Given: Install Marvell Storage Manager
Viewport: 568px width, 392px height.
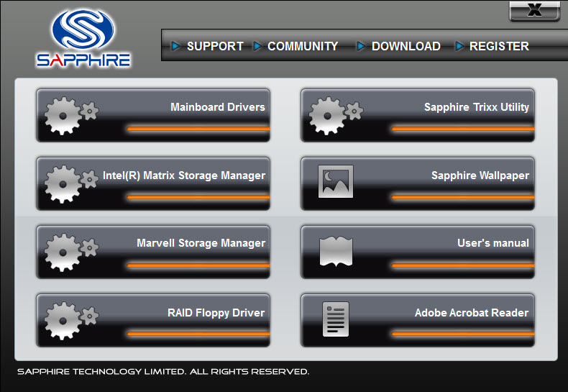Looking at the screenshot, I should point(153,252).
